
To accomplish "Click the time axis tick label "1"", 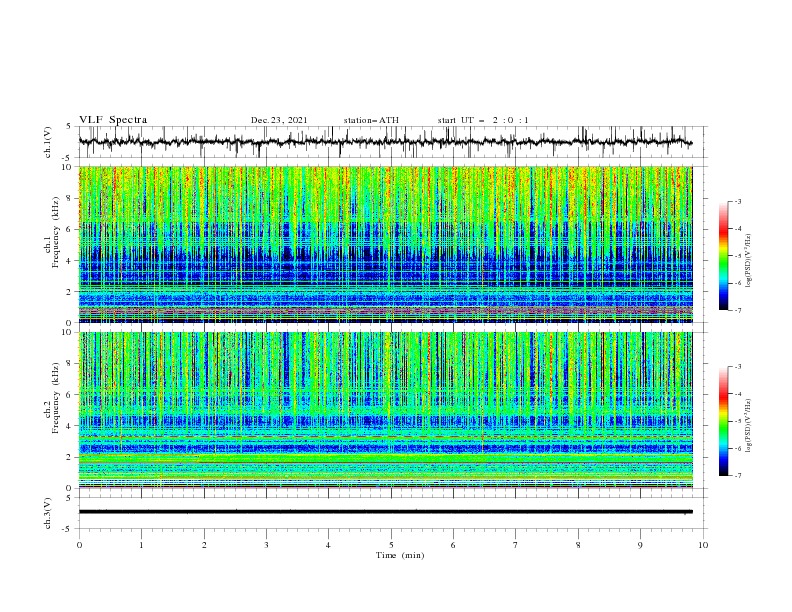I will 141,545.
